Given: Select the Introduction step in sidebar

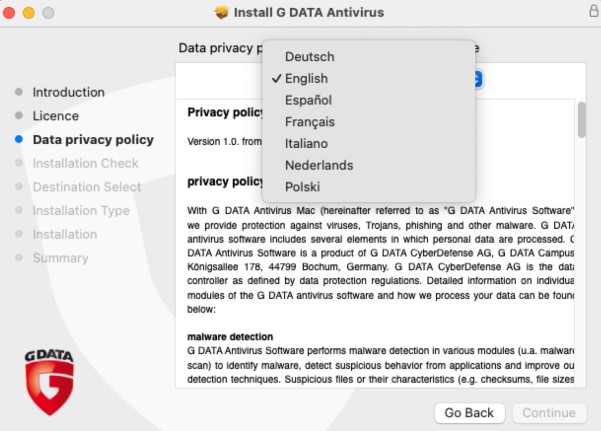Looking at the screenshot, I should pos(68,92).
